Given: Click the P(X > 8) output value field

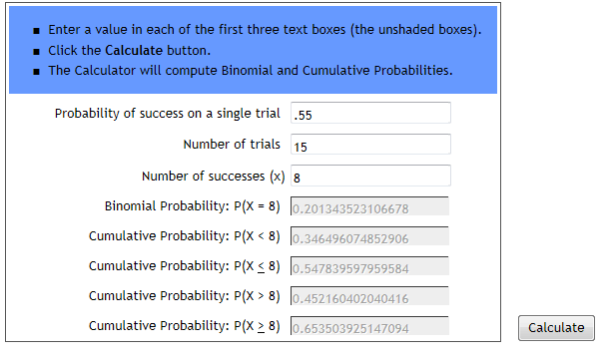Looking at the screenshot, I should pyautogui.click(x=369, y=296).
